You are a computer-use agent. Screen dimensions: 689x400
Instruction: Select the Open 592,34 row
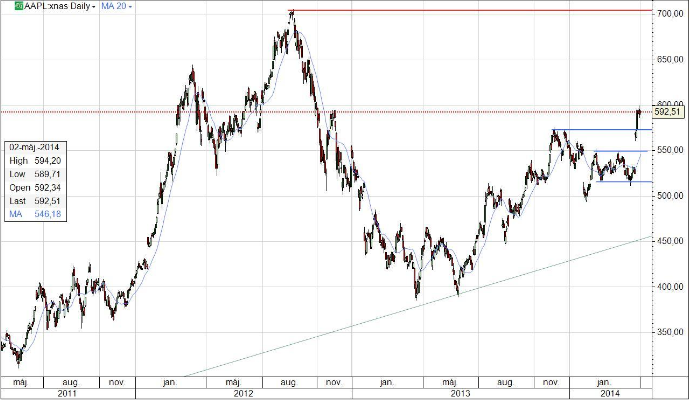[35, 188]
